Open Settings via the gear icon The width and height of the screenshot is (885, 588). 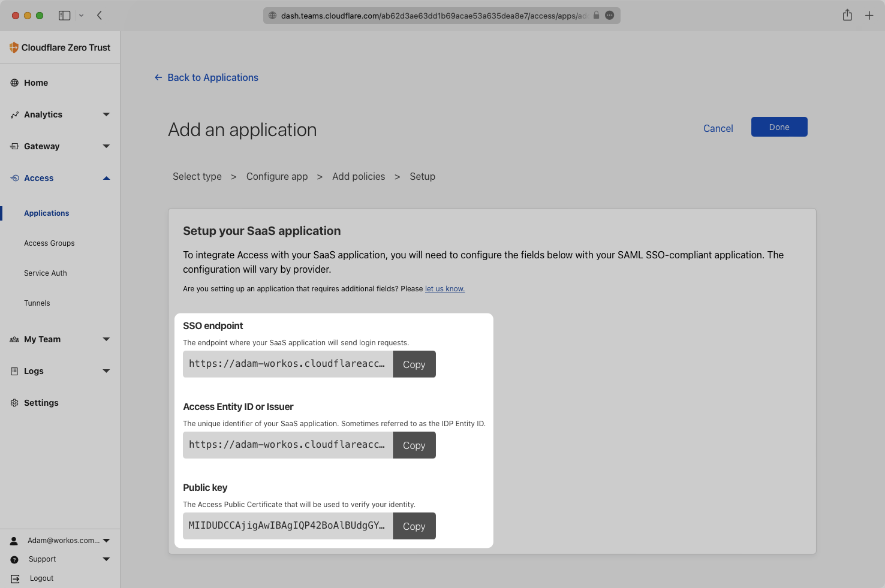click(x=14, y=402)
